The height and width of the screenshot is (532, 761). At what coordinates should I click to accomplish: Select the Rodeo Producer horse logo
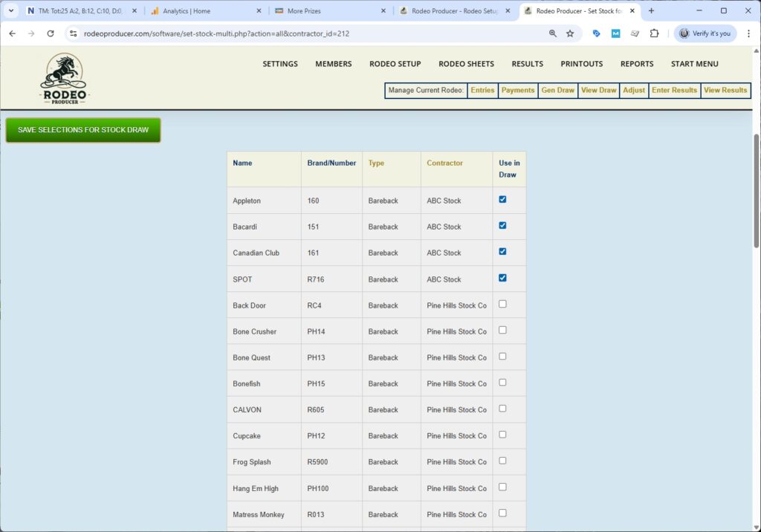point(63,77)
